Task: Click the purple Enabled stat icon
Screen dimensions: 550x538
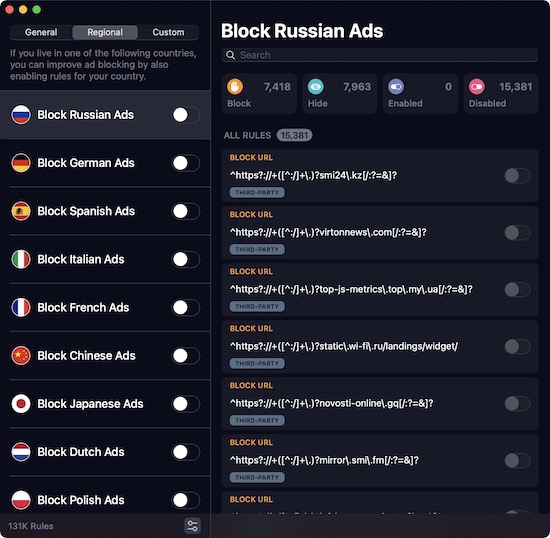Action: click(x=396, y=87)
